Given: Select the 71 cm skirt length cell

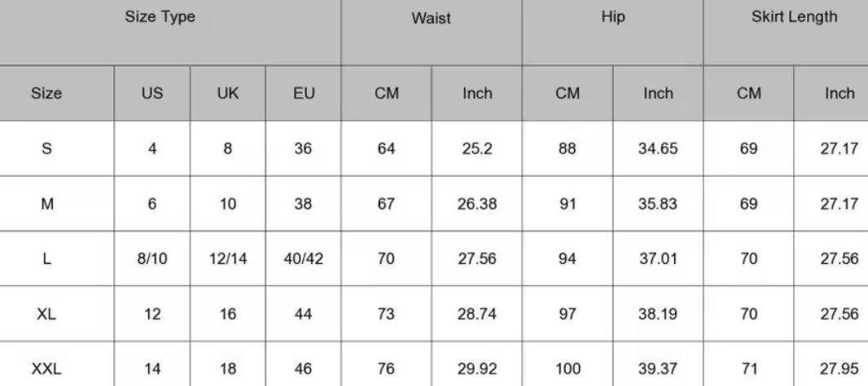Looking at the screenshot, I should [748, 369].
